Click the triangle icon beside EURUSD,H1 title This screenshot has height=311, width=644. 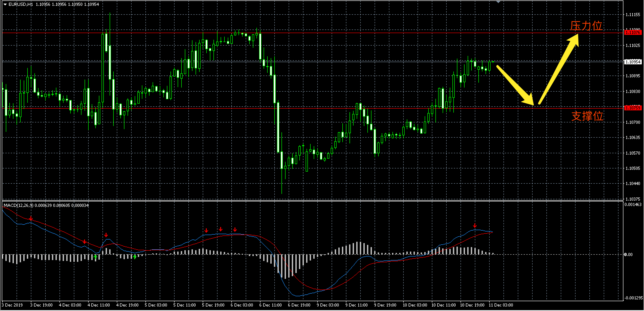[5, 4]
